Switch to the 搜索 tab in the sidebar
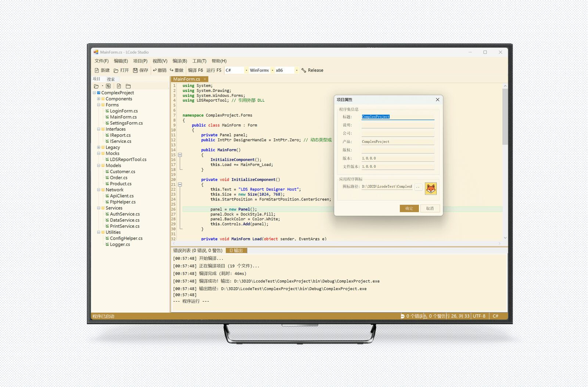The width and height of the screenshot is (588, 387). [111, 79]
